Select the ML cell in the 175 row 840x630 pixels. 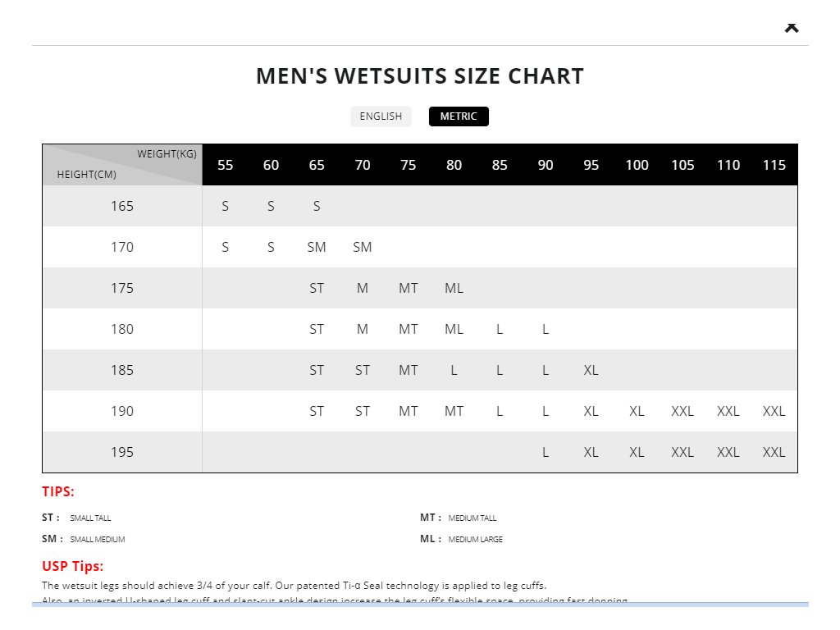point(454,288)
